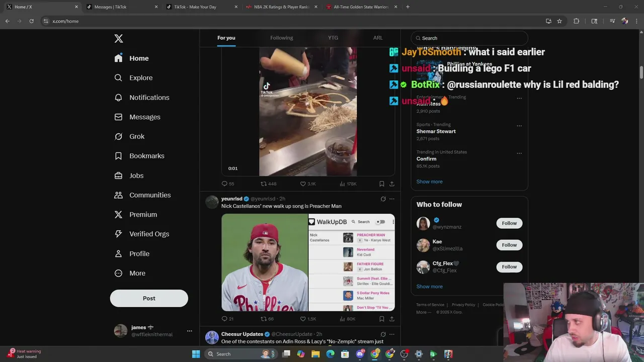
Task: Click Show more under trending topics
Action: pos(429,182)
